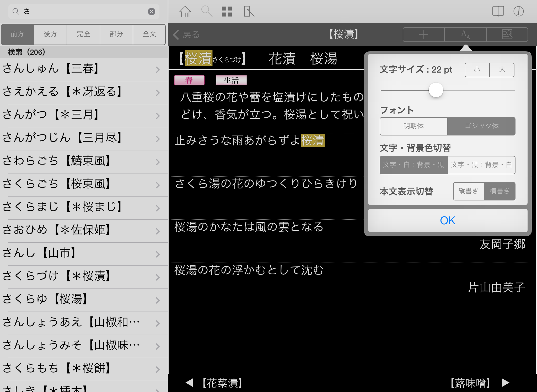This screenshot has width=537, height=392.
Task: Tap the 大 button to increase text size
Action: pos(502,70)
